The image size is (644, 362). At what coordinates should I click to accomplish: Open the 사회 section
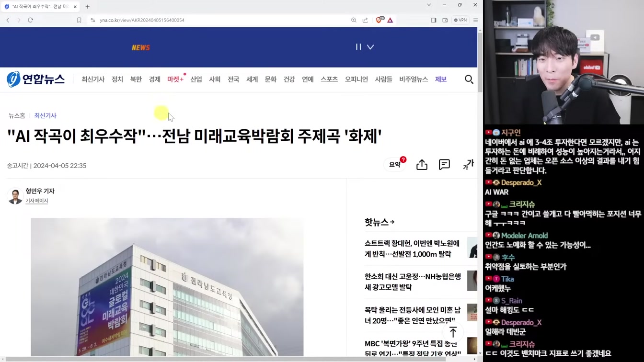coord(215,79)
